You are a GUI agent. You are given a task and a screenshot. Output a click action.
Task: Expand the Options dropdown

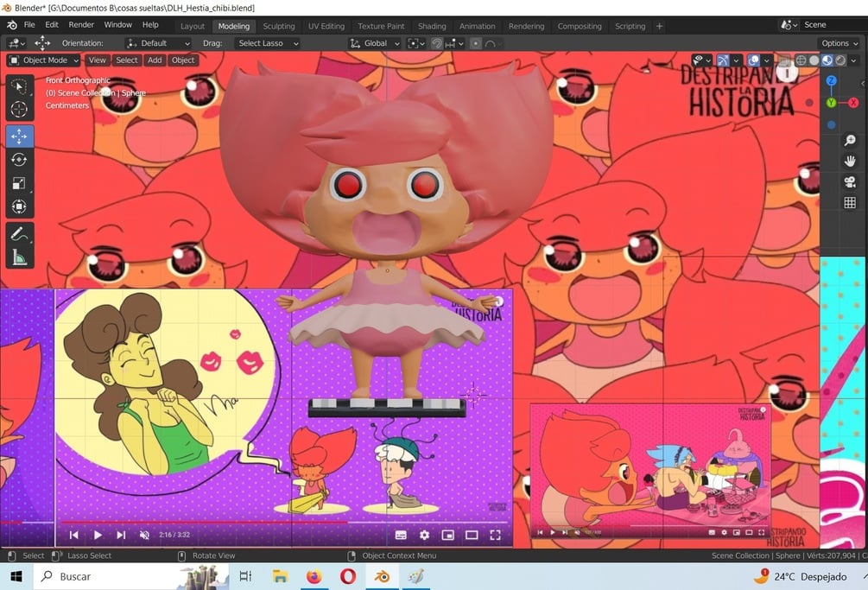pos(839,43)
